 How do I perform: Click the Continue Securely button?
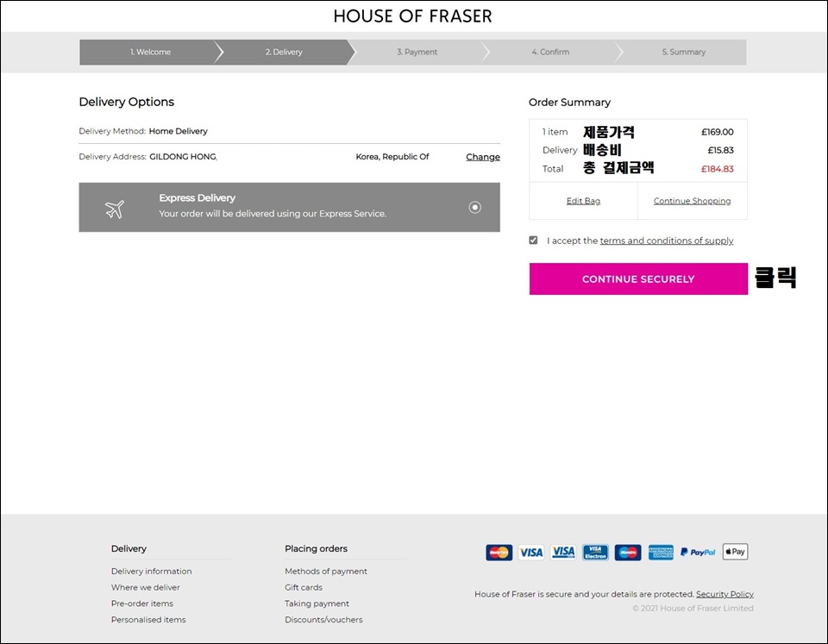638,278
